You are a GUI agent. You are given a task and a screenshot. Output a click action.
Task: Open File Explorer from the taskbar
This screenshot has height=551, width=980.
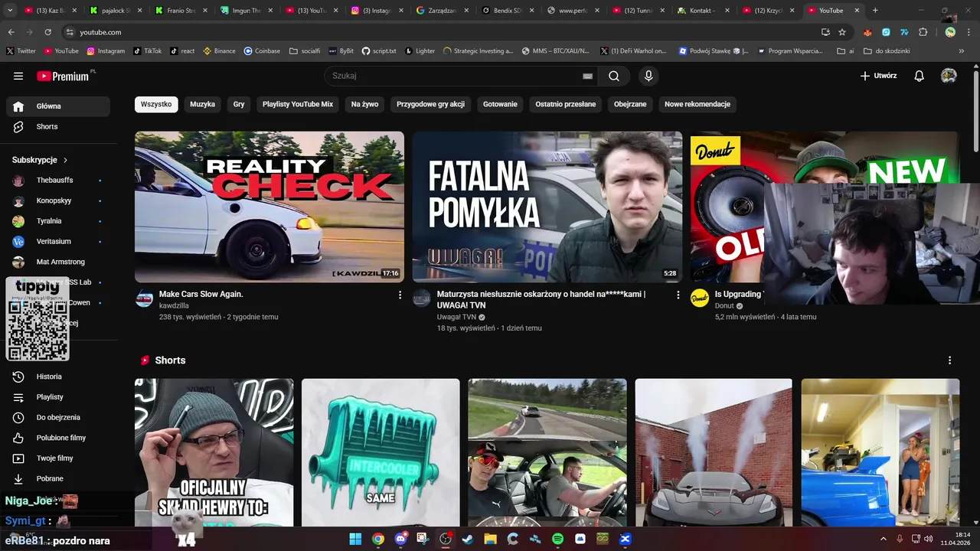coord(490,539)
